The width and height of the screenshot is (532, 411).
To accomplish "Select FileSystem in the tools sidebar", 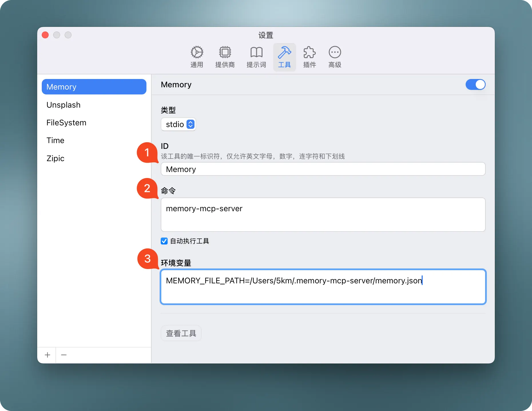I will coord(94,122).
